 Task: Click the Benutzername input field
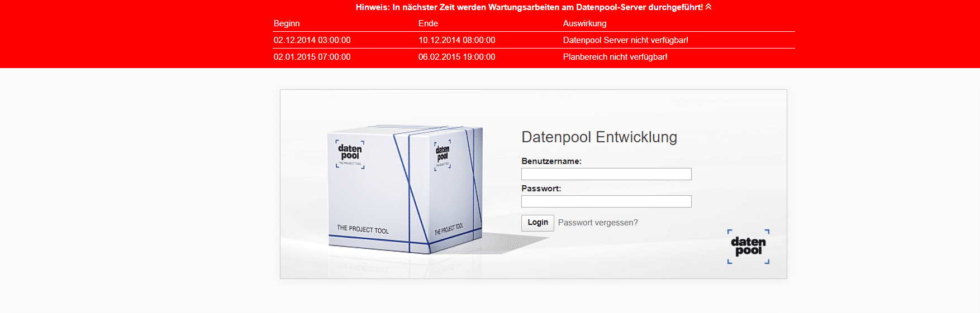(606, 174)
